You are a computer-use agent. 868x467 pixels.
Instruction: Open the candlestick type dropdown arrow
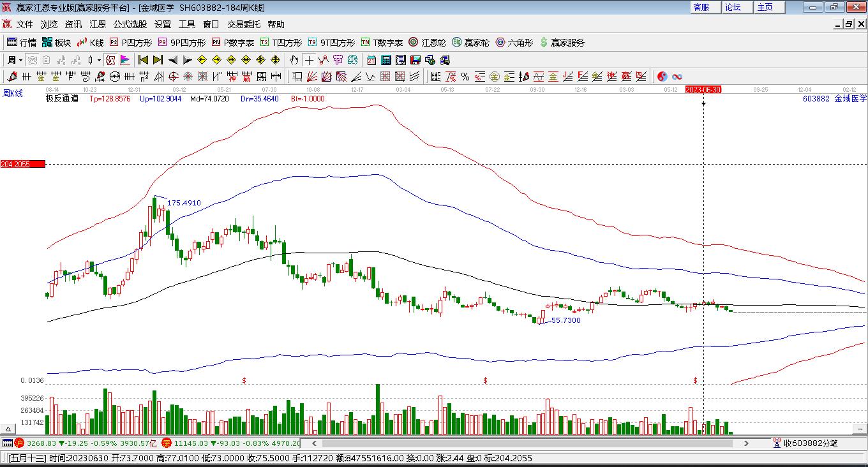pyautogui.click(x=99, y=60)
